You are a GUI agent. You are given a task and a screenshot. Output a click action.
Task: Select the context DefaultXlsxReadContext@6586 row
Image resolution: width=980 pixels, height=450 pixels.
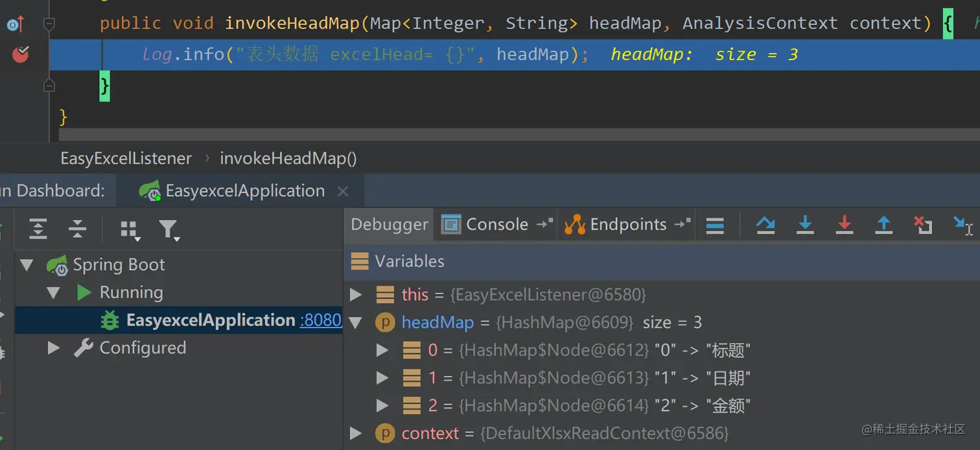pyautogui.click(x=662, y=434)
